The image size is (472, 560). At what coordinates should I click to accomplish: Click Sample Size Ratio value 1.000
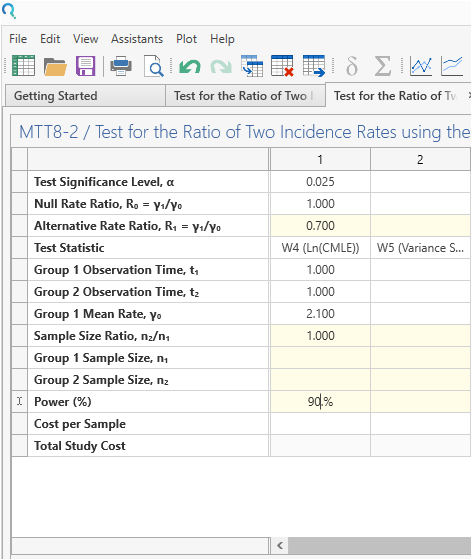(320, 336)
